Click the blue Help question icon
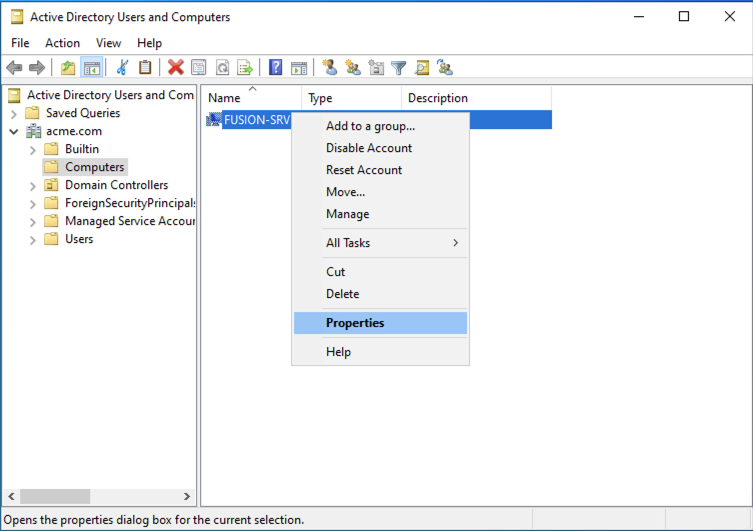 pyautogui.click(x=276, y=68)
